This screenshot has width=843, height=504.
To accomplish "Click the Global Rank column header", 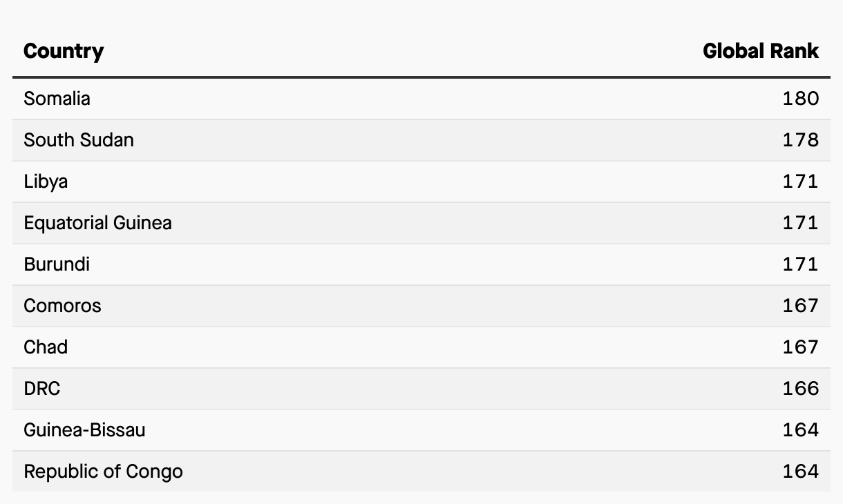I will pyautogui.click(x=761, y=51).
